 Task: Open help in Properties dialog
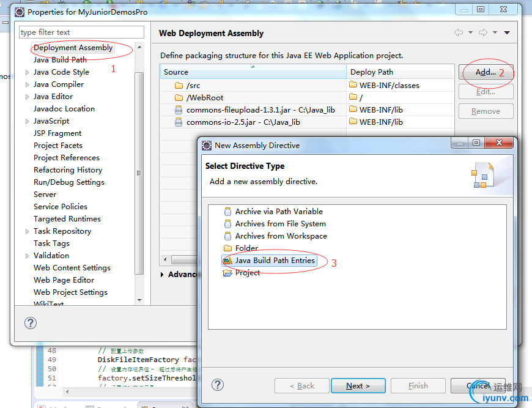pyautogui.click(x=31, y=323)
